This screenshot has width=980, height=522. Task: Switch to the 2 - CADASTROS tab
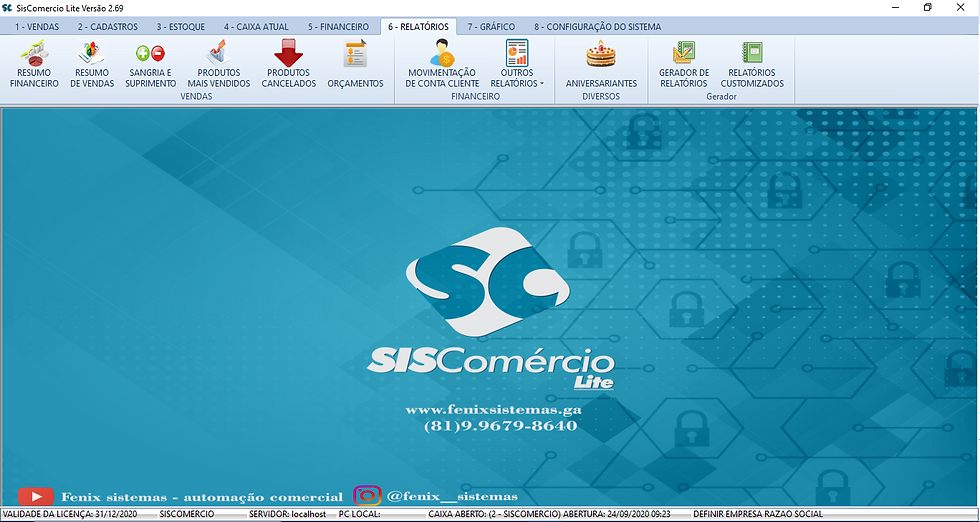(x=108, y=27)
